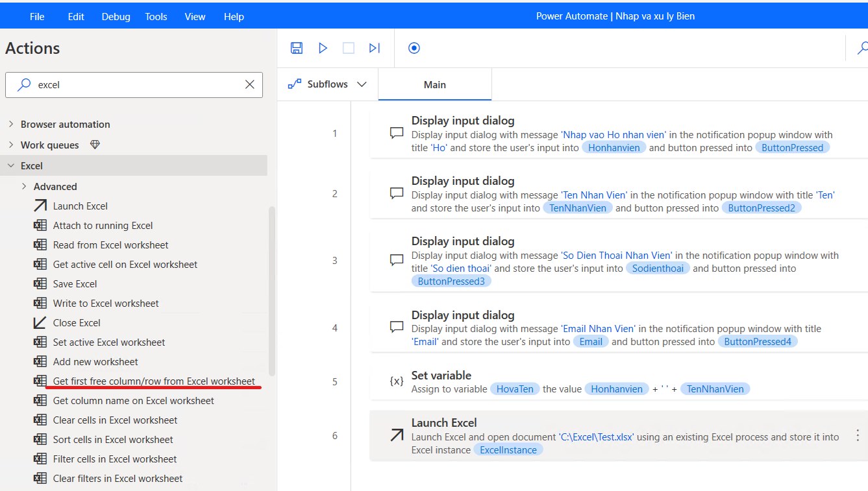Clear the actions search with X icon

(250, 84)
